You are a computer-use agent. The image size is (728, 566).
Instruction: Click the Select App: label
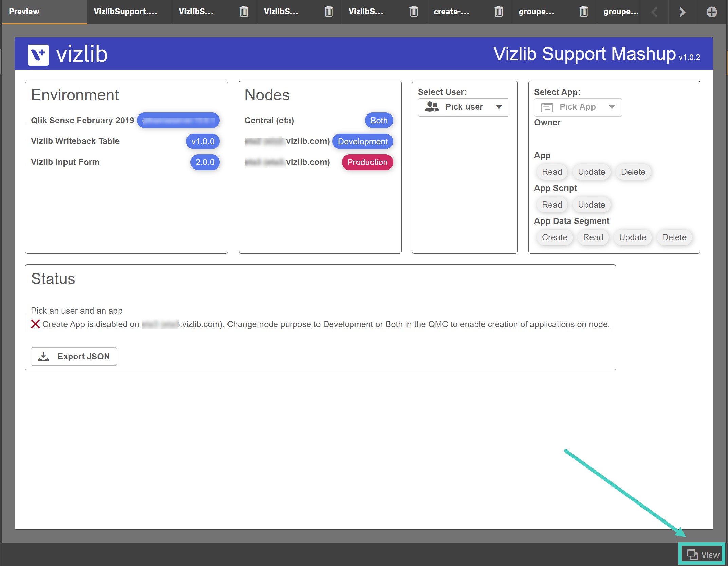coord(557,92)
